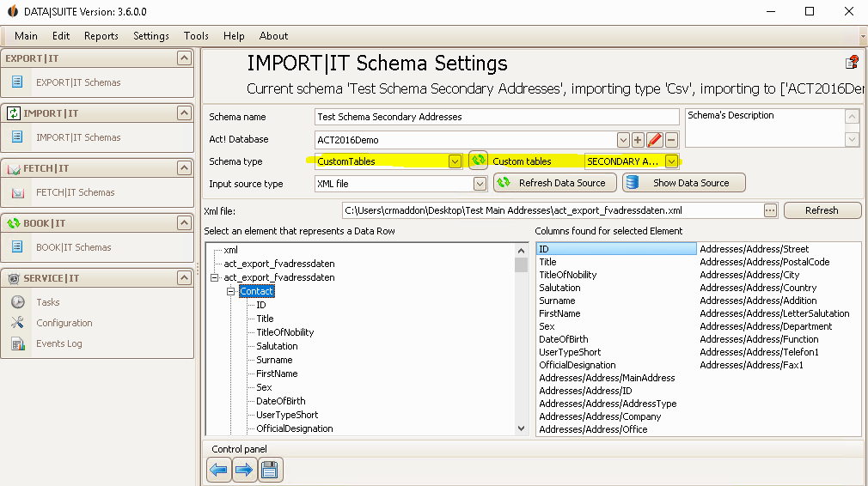Image resolution: width=868 pixels, height=486 pixels.
Task: Click the edit database pencil icon
Action: click(654, 140)
